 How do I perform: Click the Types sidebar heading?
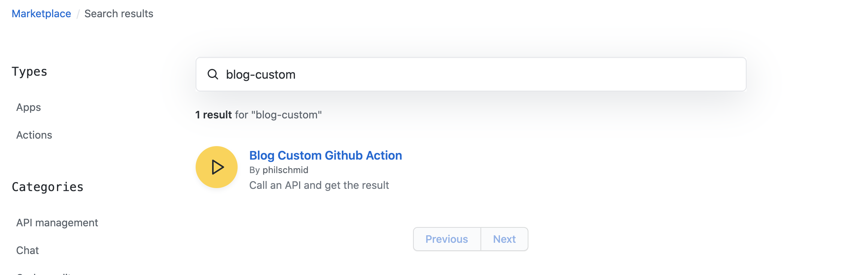click(29, 72)
